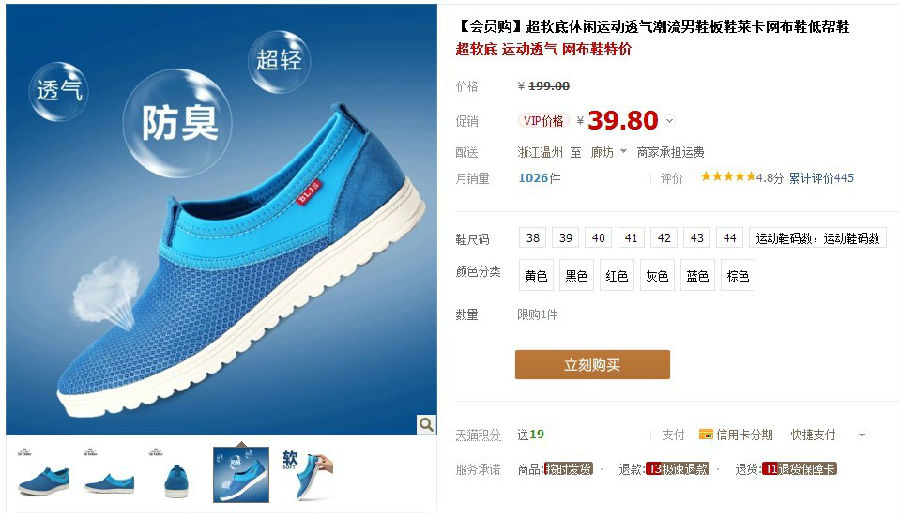Expand the payment options arrow after 快捷支付
This screenshot has height=513, width=900.
862,435
